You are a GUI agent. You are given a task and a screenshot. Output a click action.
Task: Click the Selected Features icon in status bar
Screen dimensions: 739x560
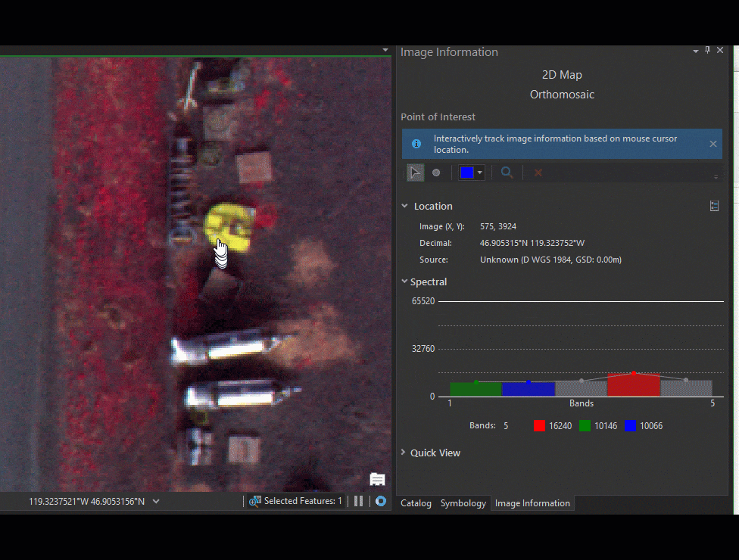(x=255, y=500)
